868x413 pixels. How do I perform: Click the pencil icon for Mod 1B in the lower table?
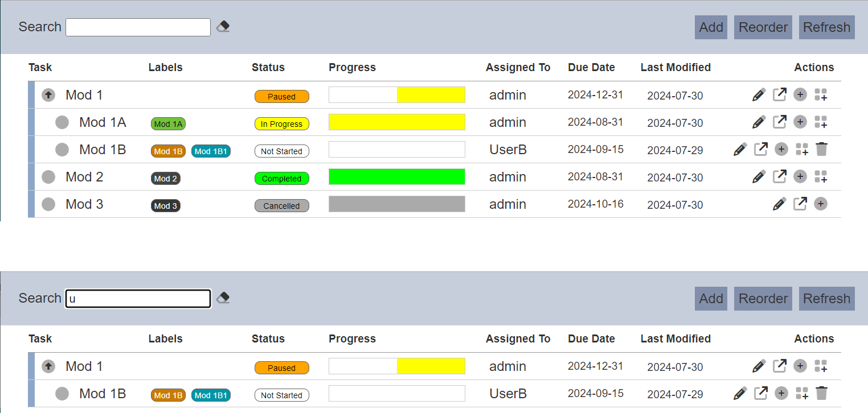pos(740,393)
